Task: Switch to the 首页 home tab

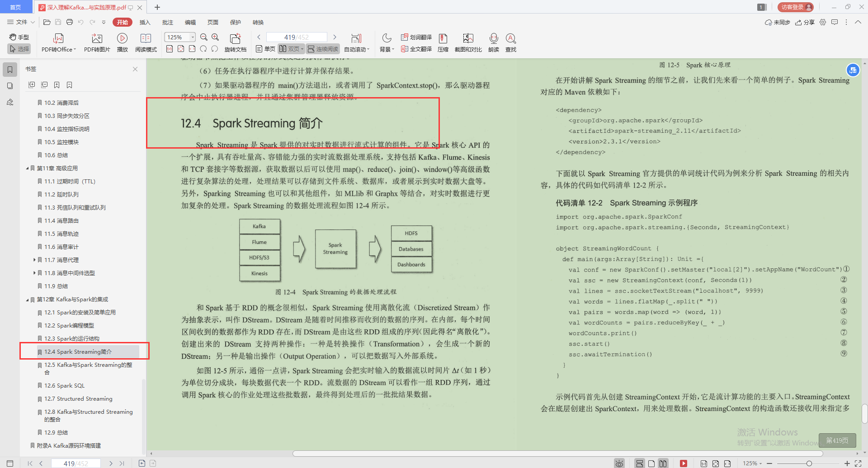Action: [x=15, y=7]
